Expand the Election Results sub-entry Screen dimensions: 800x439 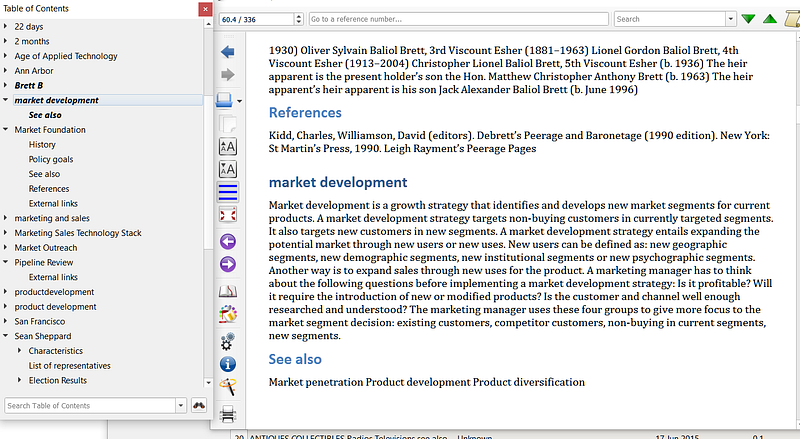[19, 380]
